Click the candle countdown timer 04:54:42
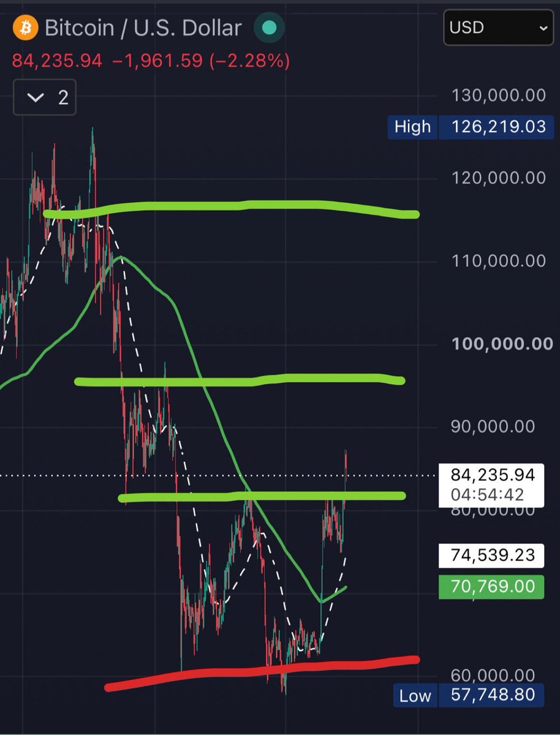Image resolution: width=560 pixels, height=735 pixels. 488,494
